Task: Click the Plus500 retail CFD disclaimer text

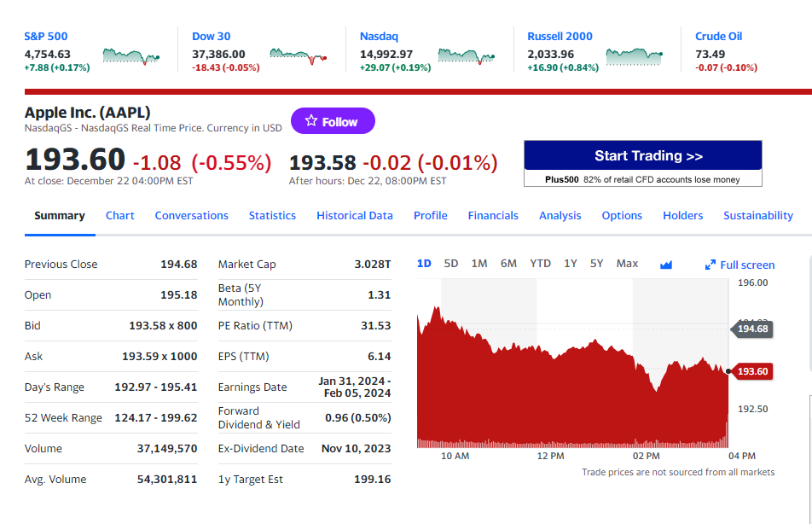Action: (642, 179)
